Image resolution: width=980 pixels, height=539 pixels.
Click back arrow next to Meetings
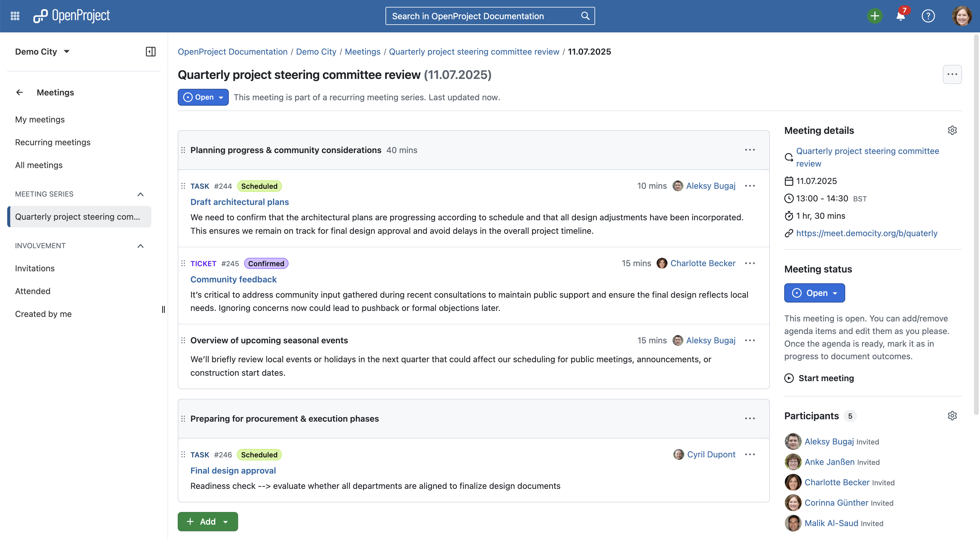20,92
